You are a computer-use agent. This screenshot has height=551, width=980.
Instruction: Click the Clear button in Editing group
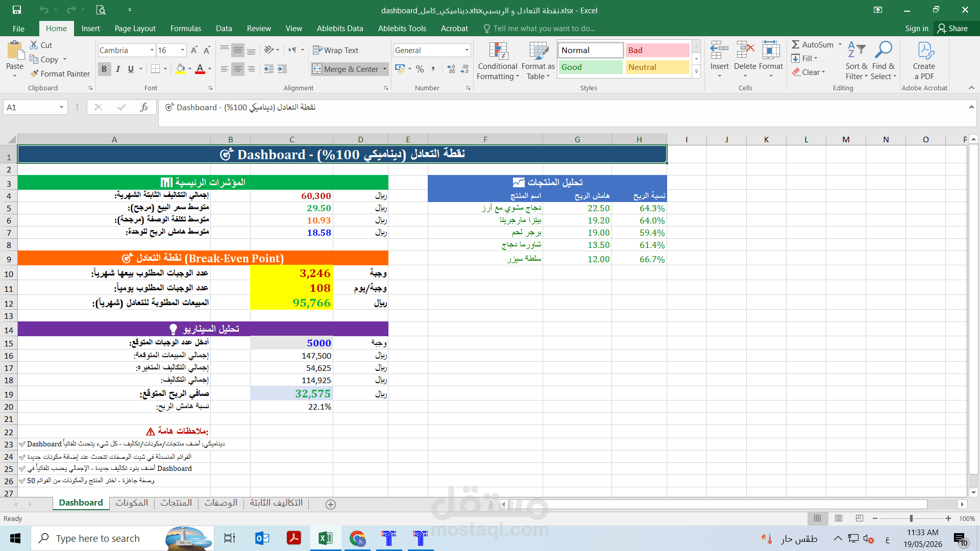click(808, 72)
